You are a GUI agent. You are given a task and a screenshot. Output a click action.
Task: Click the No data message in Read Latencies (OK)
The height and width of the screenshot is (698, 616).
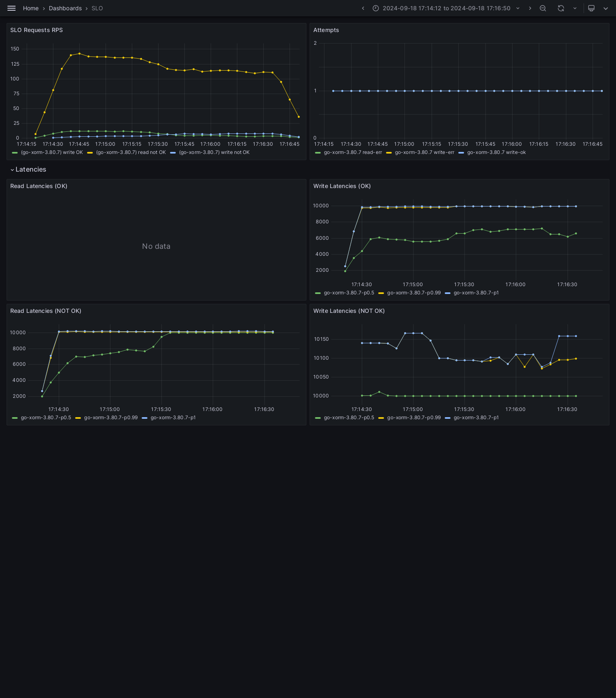pos(156,246)
